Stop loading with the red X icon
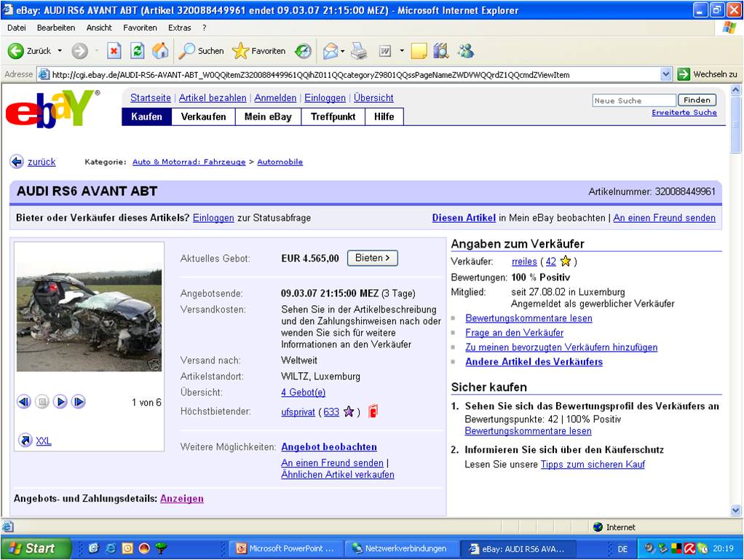The width and height of the screenshot is (744, 560). coord(114,51)
